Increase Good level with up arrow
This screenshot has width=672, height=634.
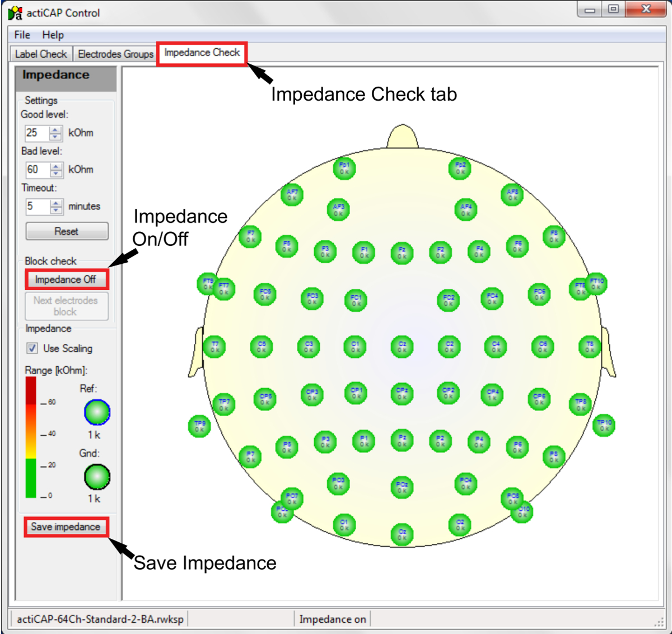[55, 129]
